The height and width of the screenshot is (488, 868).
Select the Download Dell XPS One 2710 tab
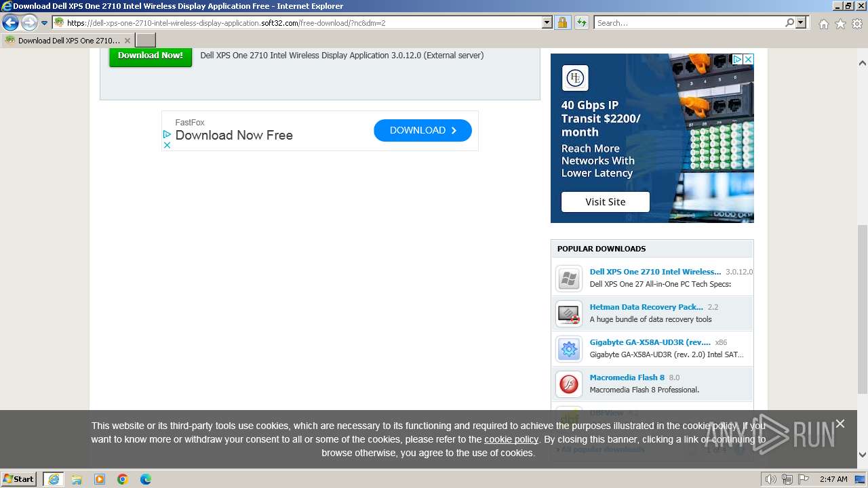coord(68,40)
